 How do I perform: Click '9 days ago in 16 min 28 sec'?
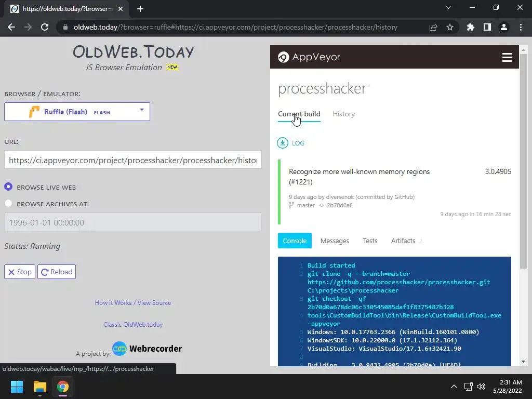point(475,214)
